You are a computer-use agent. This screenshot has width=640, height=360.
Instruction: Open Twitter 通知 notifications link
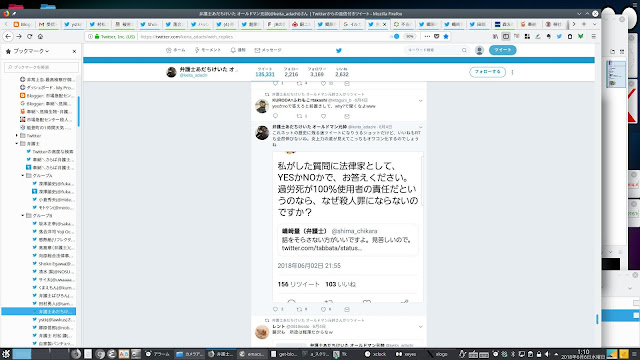pyautogui.click(x=238, y=50)
